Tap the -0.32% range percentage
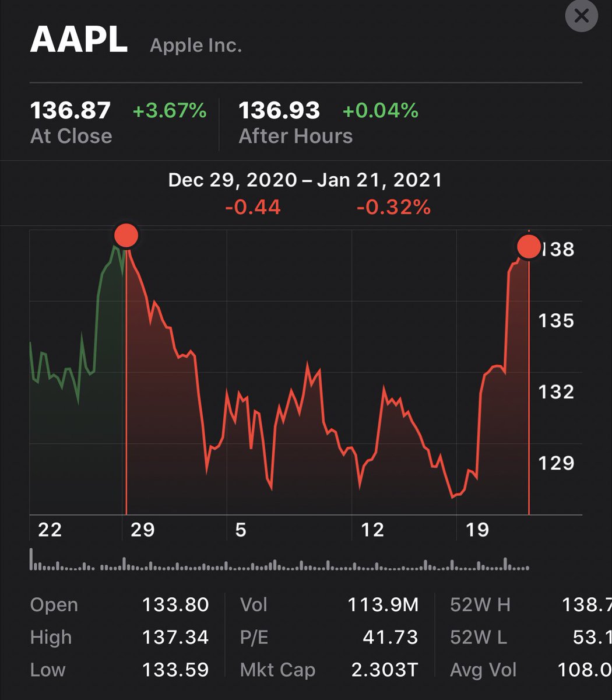This screenshot has height=700, width=612. pos(394,206)
